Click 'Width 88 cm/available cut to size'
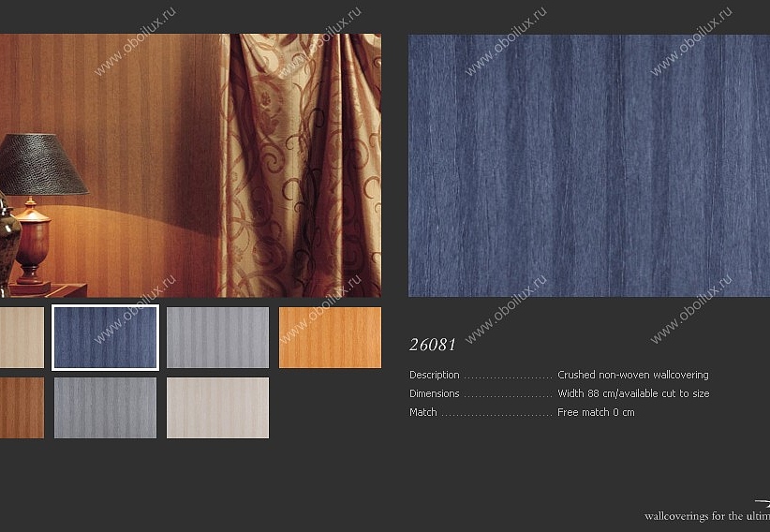 [633, 393]
